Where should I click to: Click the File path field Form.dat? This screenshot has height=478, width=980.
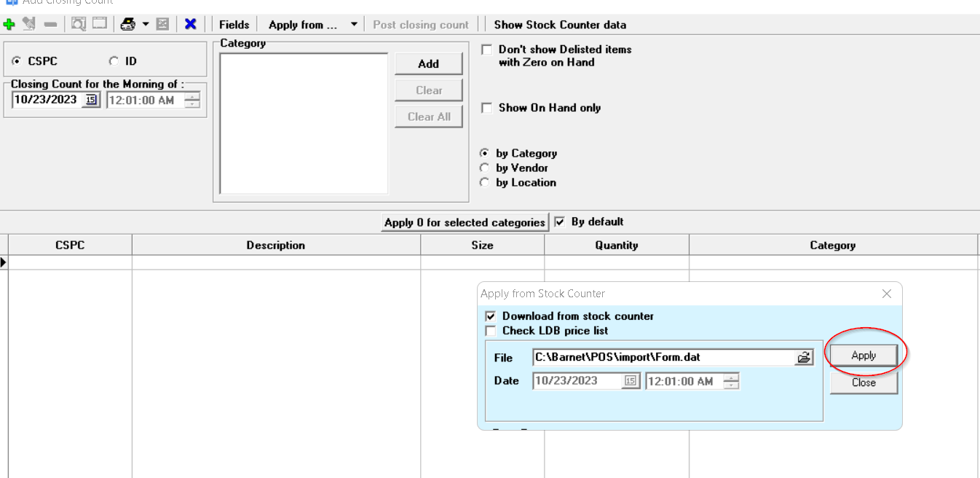coord(663,357)
